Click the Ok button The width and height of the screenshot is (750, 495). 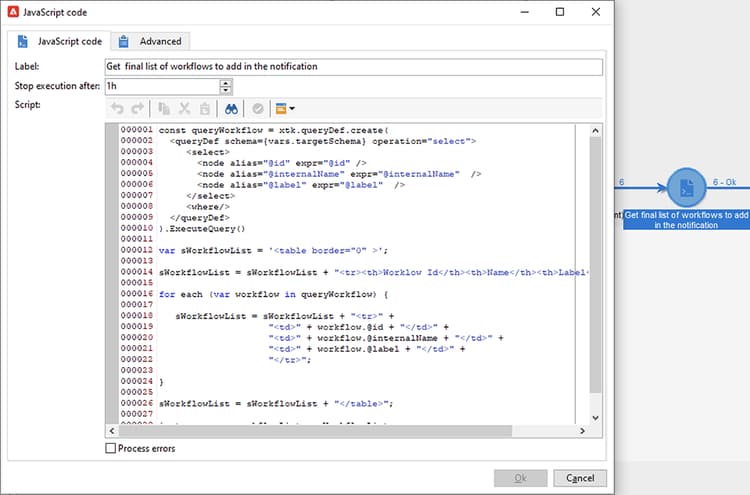coord(520,478)
